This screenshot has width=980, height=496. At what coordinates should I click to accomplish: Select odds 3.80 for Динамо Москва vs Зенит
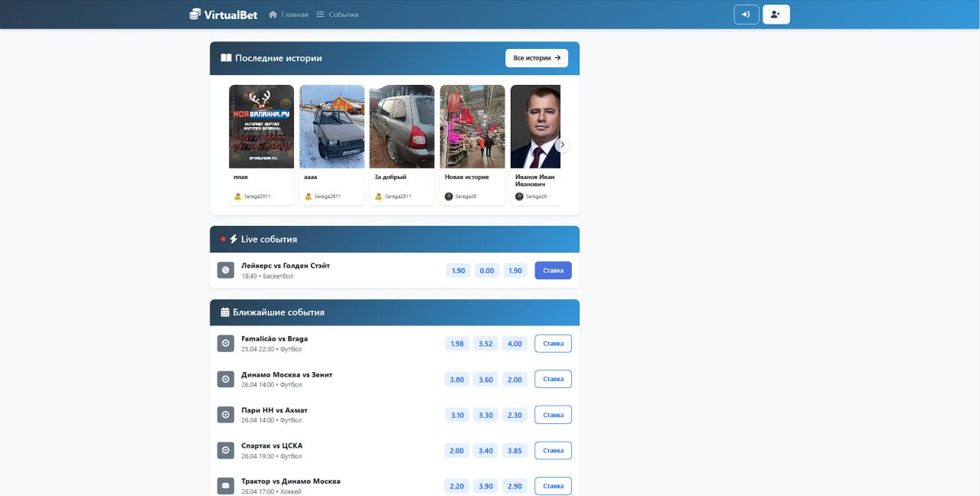pyautogui.click(x=457, y=380)
